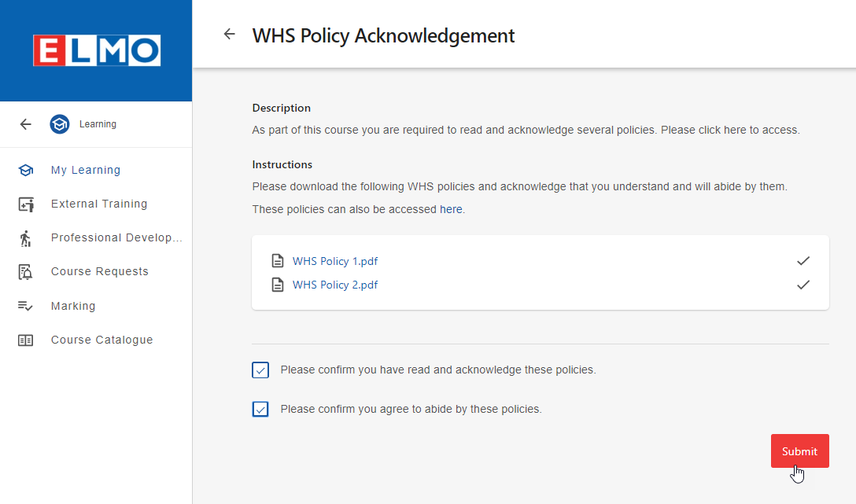The height and width of the screenshot is (504, 856).
Task: Uncheck the read and acknowledge policies checkbox
Action: click(x=260, y=370)
